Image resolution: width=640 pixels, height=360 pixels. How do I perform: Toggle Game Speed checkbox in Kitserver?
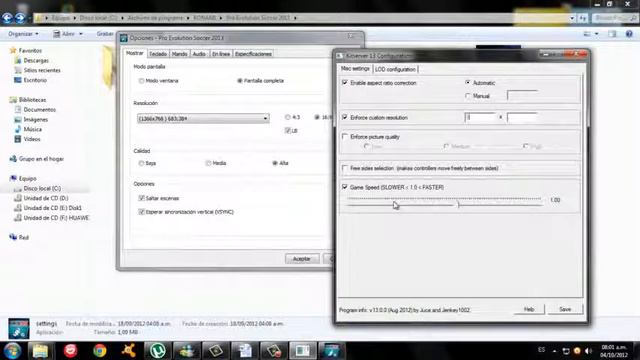[x=345, y=187]
